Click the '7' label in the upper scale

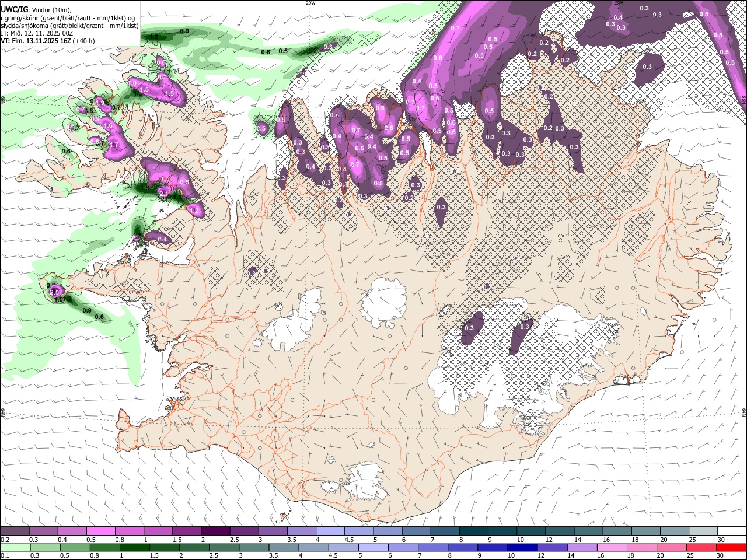tap(433, 540)
